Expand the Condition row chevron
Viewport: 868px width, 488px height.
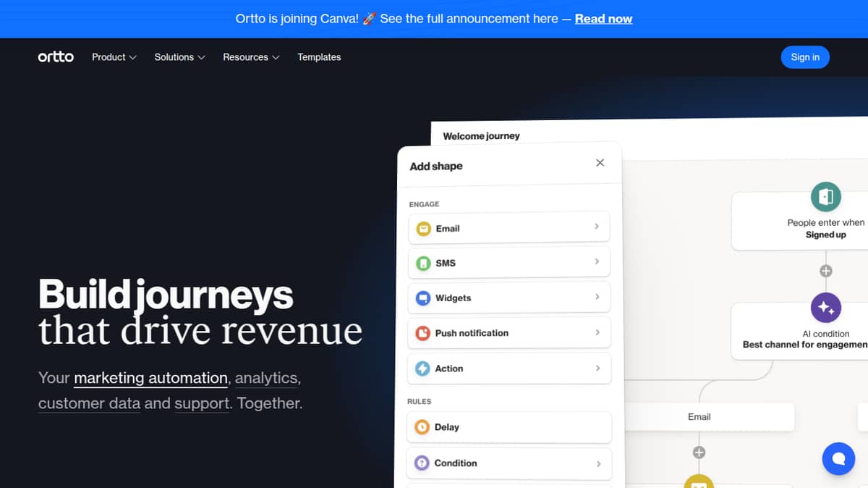[x=599, y=463]
